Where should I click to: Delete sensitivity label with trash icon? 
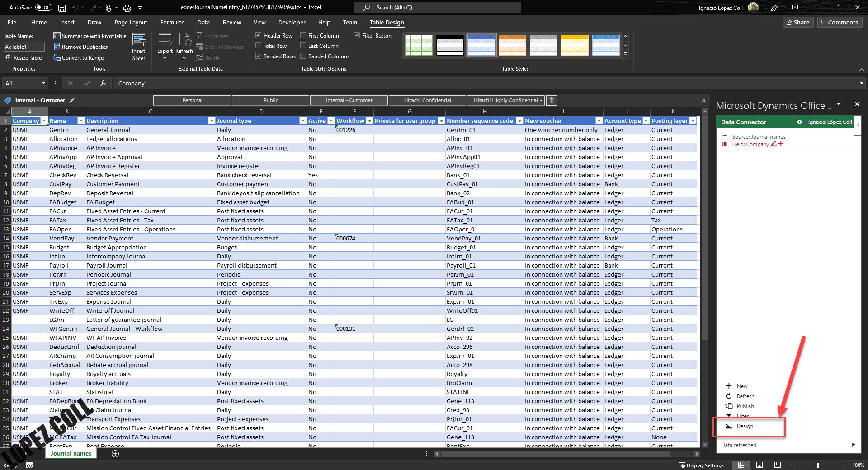(x=551, y=100)
